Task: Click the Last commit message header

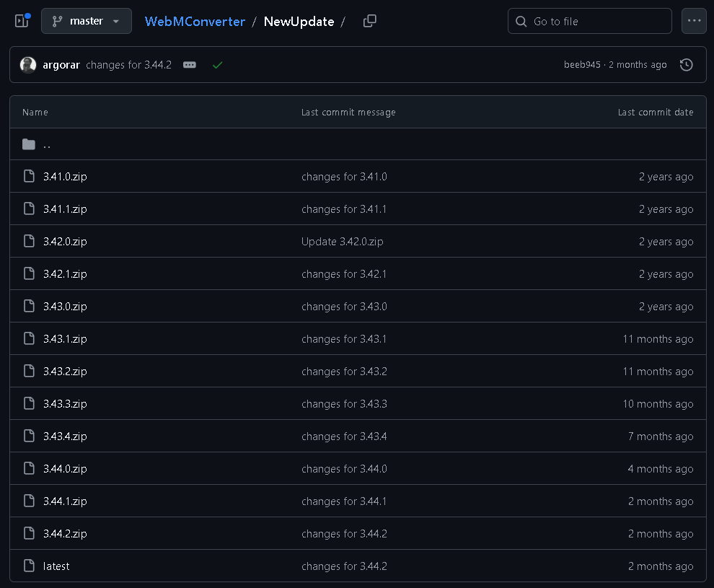Action: tap(348, 112)
